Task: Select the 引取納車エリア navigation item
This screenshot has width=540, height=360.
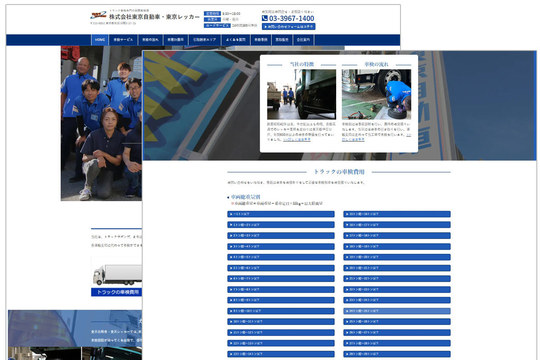Action: (x=205, y=40)
